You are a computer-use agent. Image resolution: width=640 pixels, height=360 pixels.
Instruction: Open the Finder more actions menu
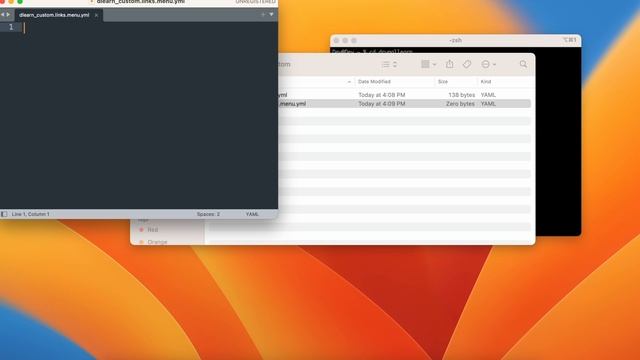488,64
